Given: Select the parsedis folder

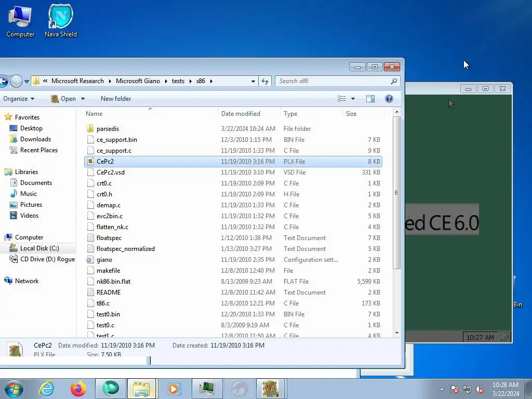Looking at the screenshot, I should pos(108,129).
